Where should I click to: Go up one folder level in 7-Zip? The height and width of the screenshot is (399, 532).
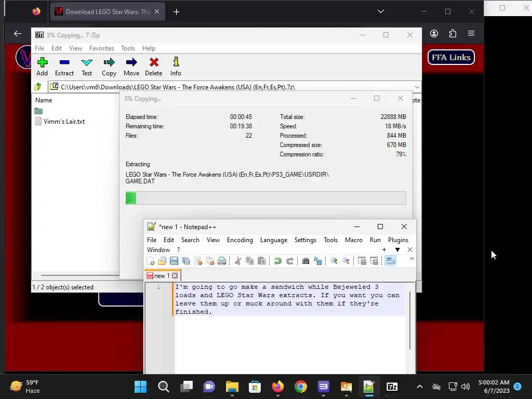[38, 87]
